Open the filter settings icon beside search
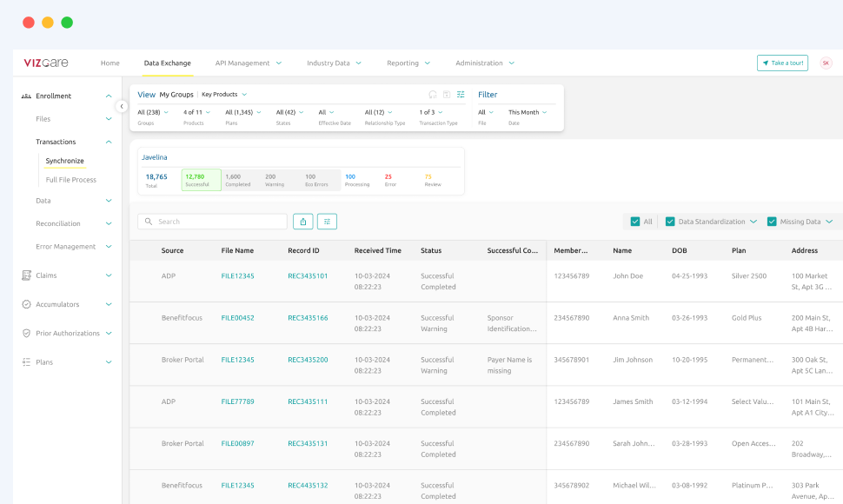 point(327,222)
